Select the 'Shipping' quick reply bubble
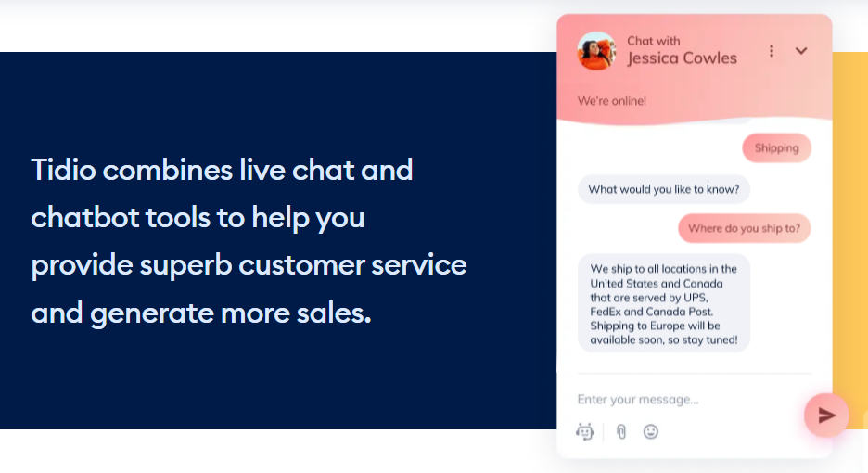The width and height of the screenshot is (868, 473). 777,147
